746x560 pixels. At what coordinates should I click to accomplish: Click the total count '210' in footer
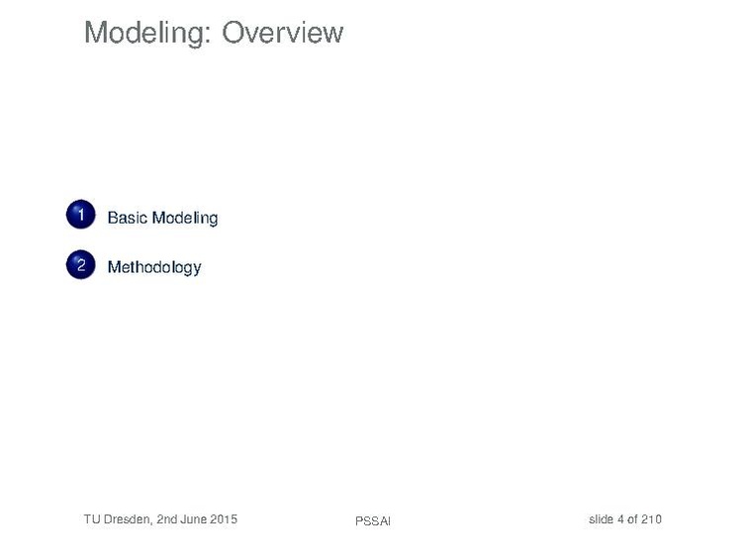pos(651,519)
